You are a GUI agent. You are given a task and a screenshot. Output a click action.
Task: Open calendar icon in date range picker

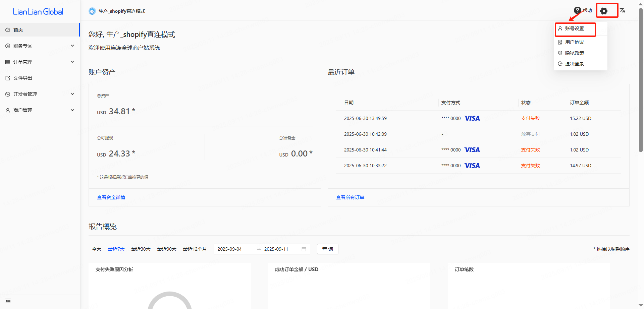click(304, 249)
